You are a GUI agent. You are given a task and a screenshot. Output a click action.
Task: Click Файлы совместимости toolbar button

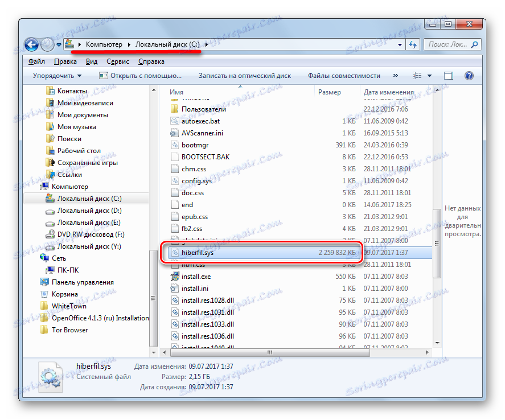click(x=344, y=76)
